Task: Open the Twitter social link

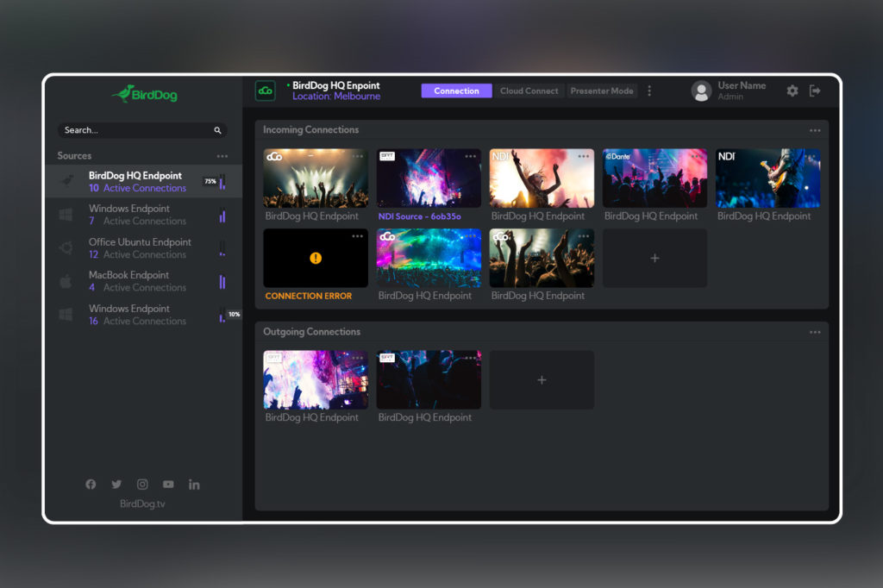Action: click(x=116, y=485)
